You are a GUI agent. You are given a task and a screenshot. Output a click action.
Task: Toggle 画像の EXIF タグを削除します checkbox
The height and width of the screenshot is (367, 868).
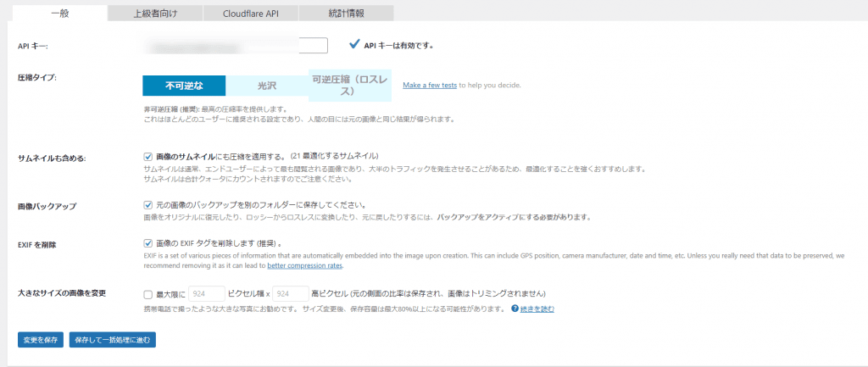tap(147, 243)
